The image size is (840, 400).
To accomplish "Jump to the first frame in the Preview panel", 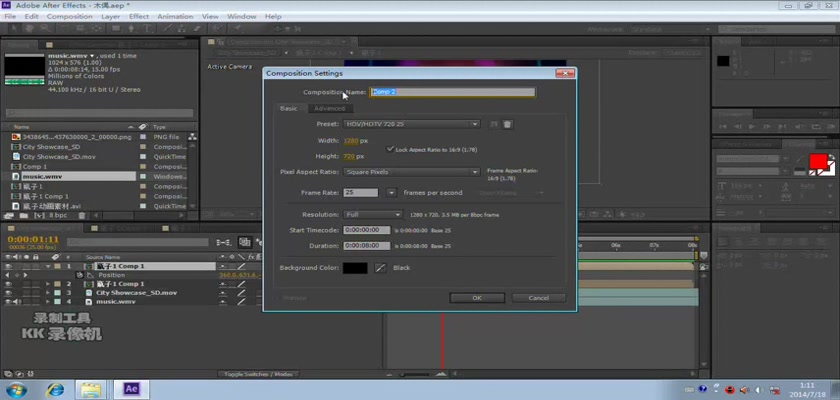I will (x=723, y=126).
